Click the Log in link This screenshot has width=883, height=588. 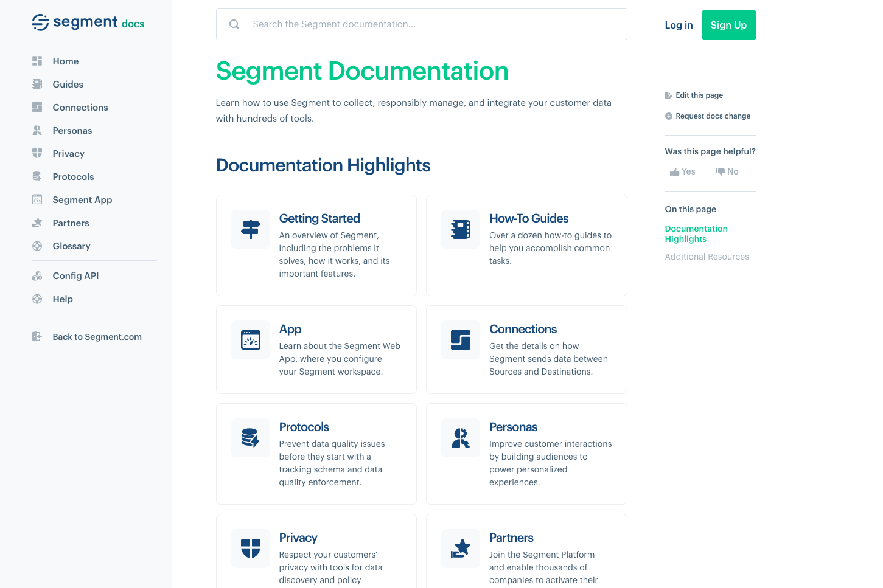pos(679,25)
